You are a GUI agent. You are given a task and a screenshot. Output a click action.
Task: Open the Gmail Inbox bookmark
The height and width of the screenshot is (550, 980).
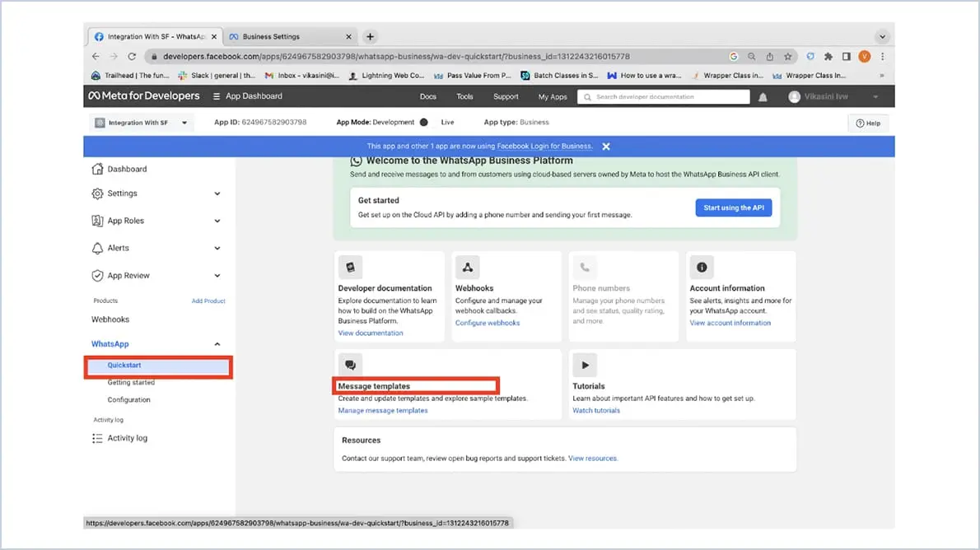302,76
